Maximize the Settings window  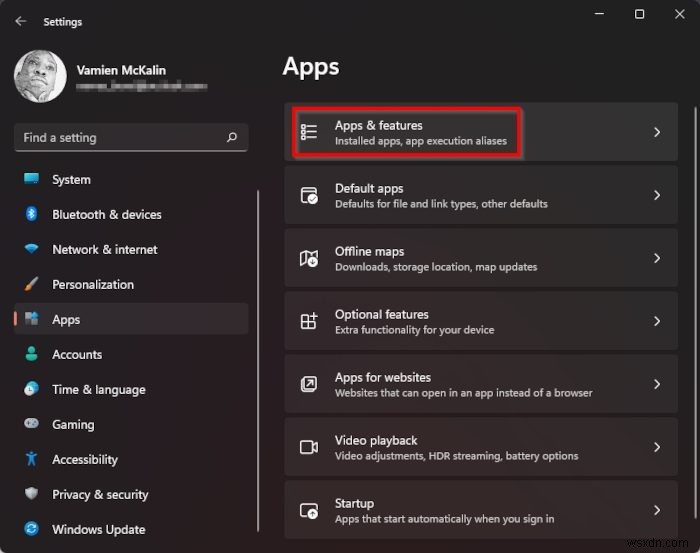coord(639,14)
